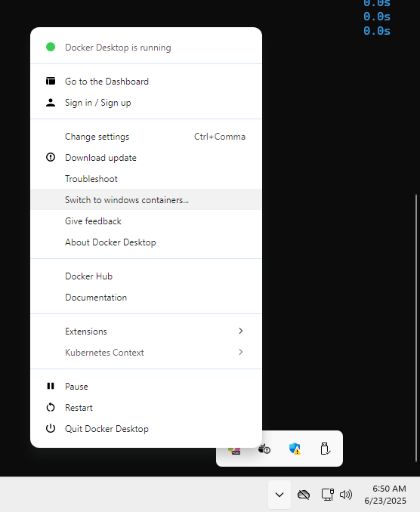Click the Dashboard window icon
The width and height of the screenshot is (420, 512).
pyautogui.click(x=51, y=81)
